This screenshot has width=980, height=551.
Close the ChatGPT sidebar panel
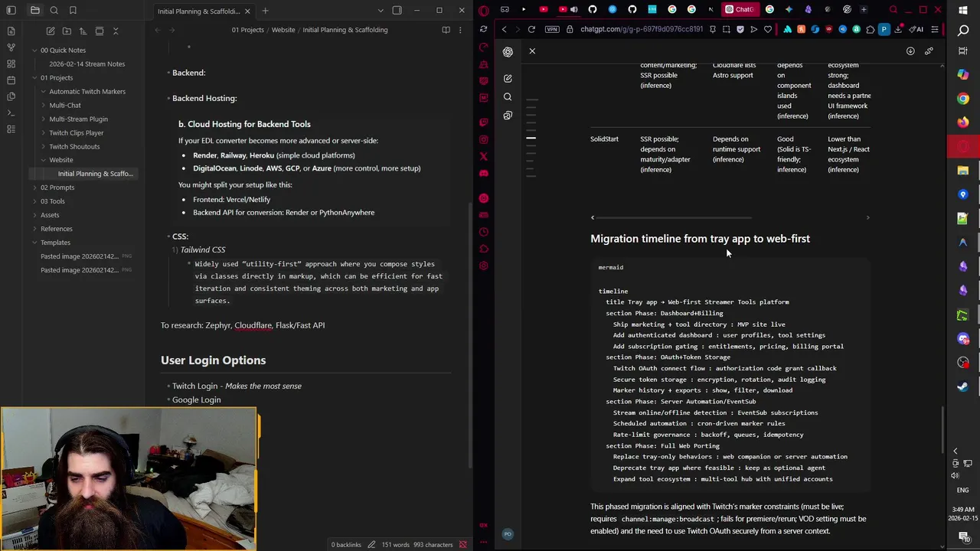(x=532, y=51)
